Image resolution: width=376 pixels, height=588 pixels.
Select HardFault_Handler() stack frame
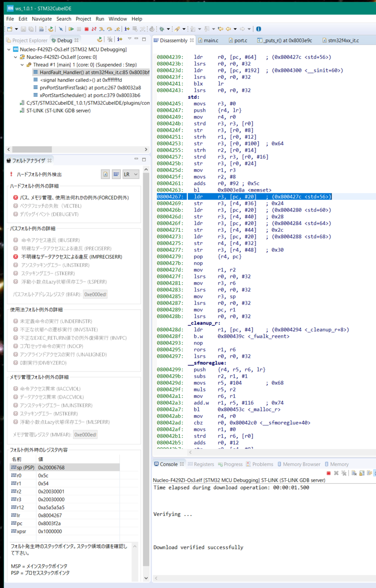point(91,72)
